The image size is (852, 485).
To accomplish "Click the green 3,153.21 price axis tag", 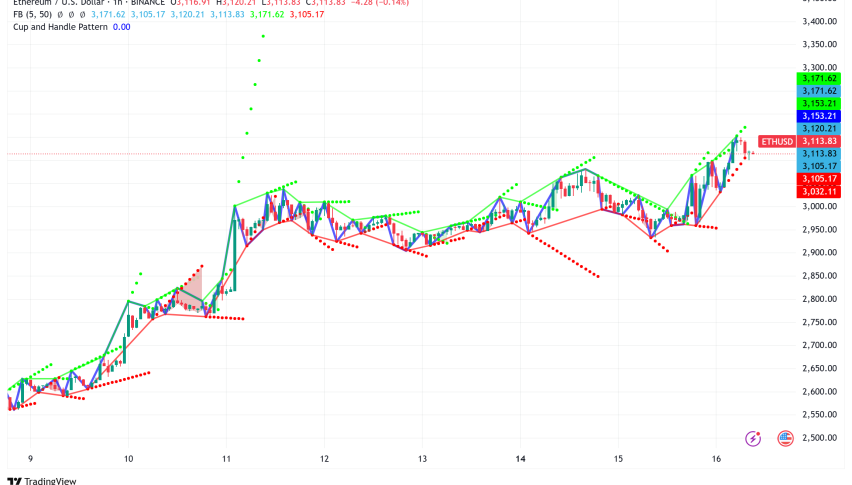I will [x=819, y=103].
